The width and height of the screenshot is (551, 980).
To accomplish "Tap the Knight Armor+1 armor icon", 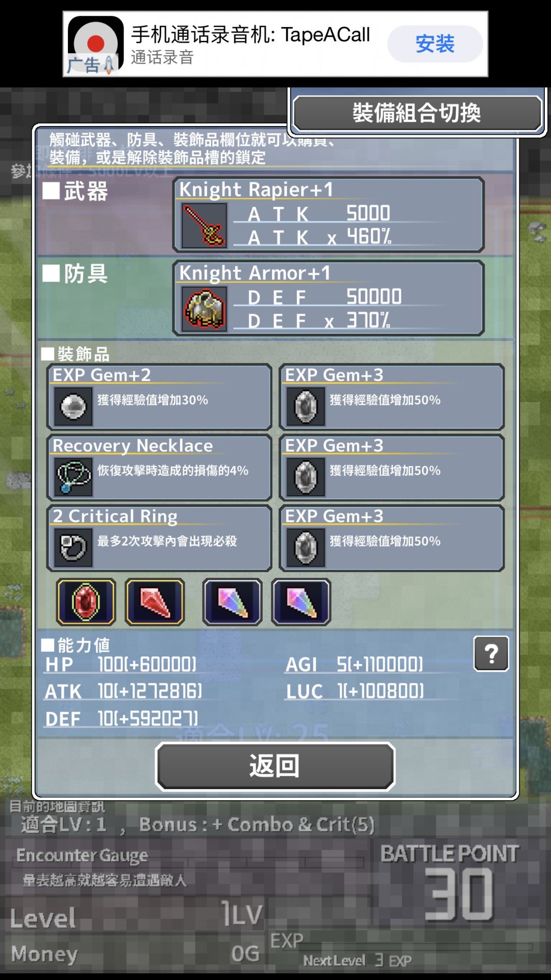I will click(x=204, y=309).
